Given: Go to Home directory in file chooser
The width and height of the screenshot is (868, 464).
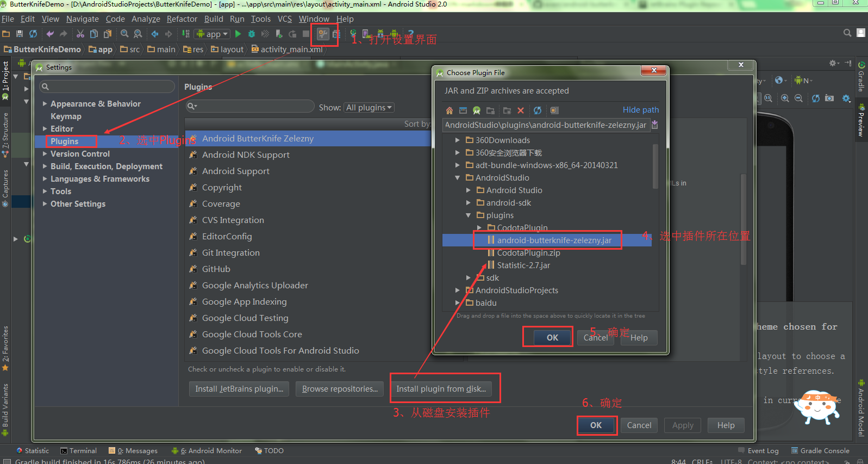Looking at the screenshot, I should [x=449, y=110].
